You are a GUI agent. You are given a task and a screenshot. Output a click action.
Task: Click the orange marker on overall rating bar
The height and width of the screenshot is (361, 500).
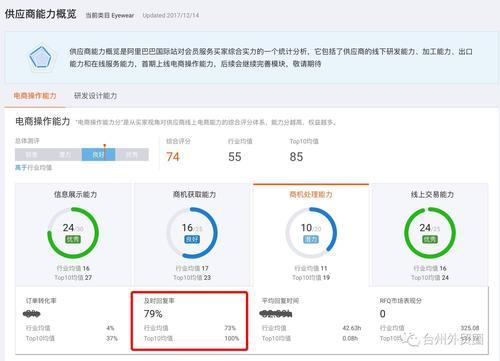pyautogui.click(x=105, y=152)
